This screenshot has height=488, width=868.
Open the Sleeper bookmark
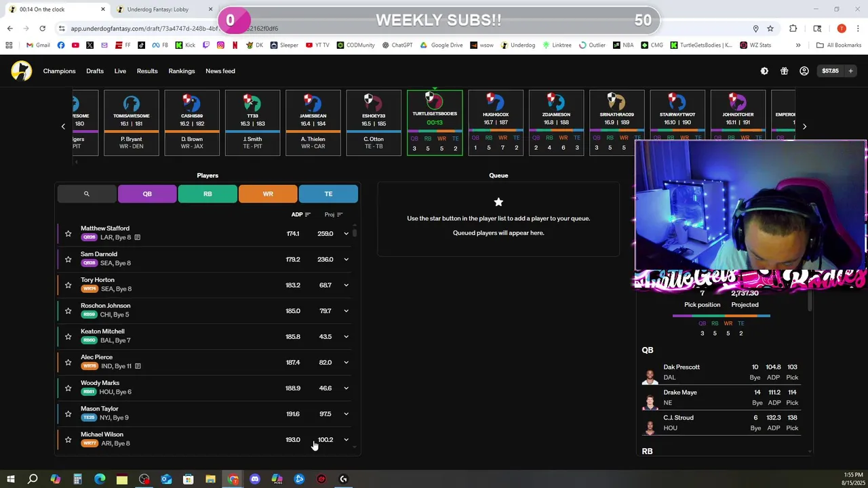pyautogui.click(x=284, y=45)
